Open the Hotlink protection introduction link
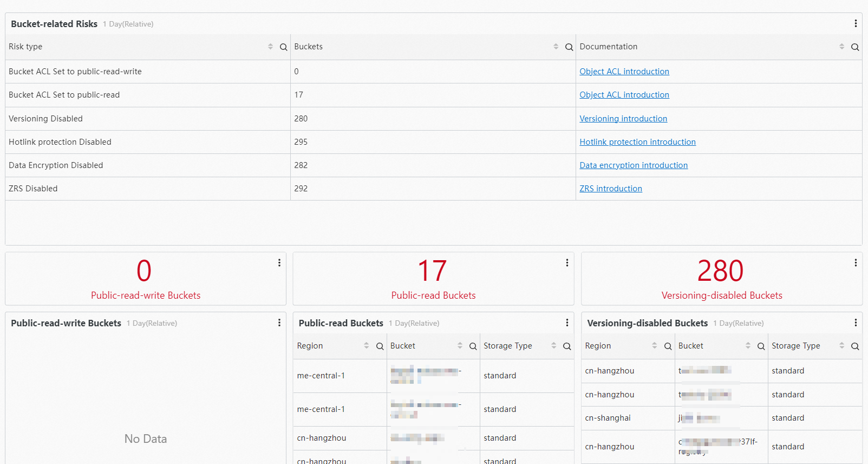The width and height of the screenshot is (868, 464). (x=637, y=142)
